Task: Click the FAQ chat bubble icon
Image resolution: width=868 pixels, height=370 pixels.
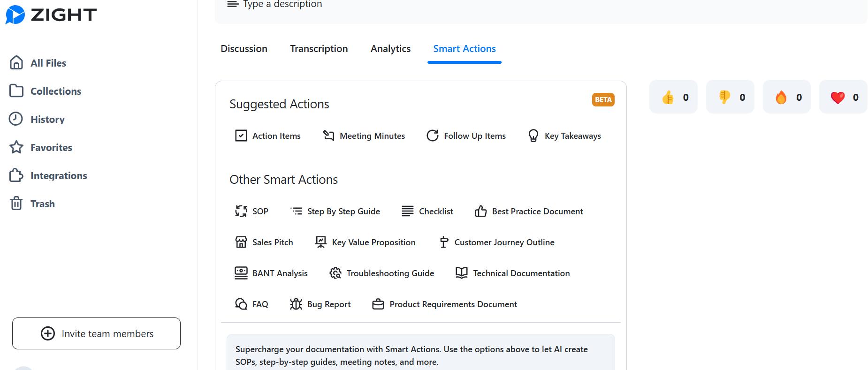Action: tap(241, 304)
